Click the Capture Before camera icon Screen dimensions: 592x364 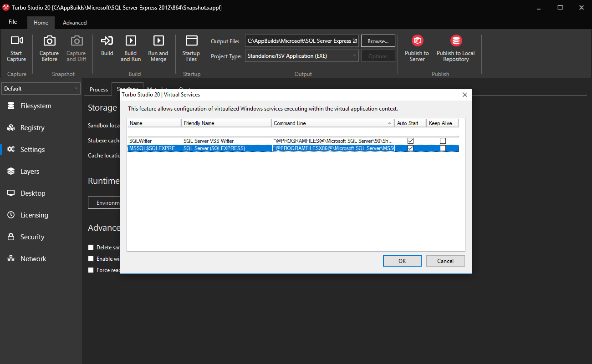[x=49, y=41]
